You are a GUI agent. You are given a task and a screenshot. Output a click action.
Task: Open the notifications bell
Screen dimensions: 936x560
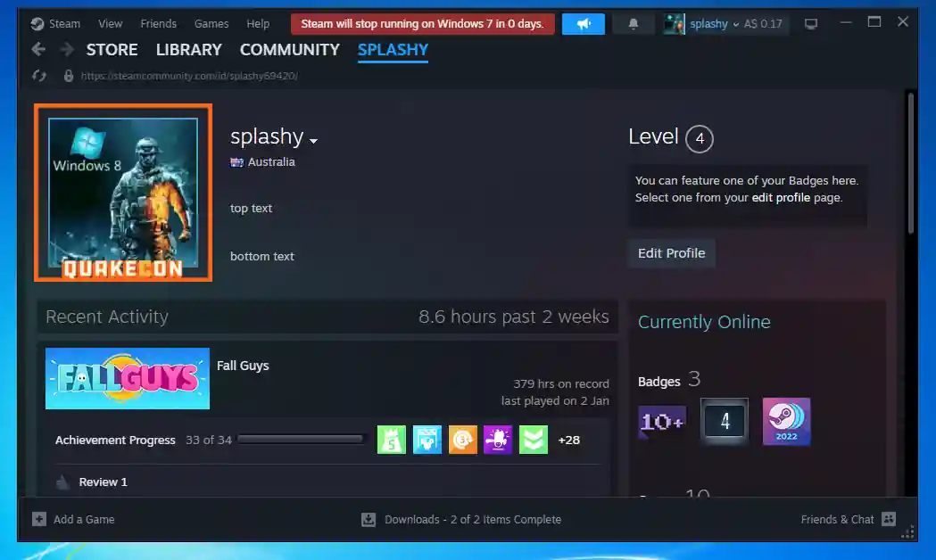(634, 24)
